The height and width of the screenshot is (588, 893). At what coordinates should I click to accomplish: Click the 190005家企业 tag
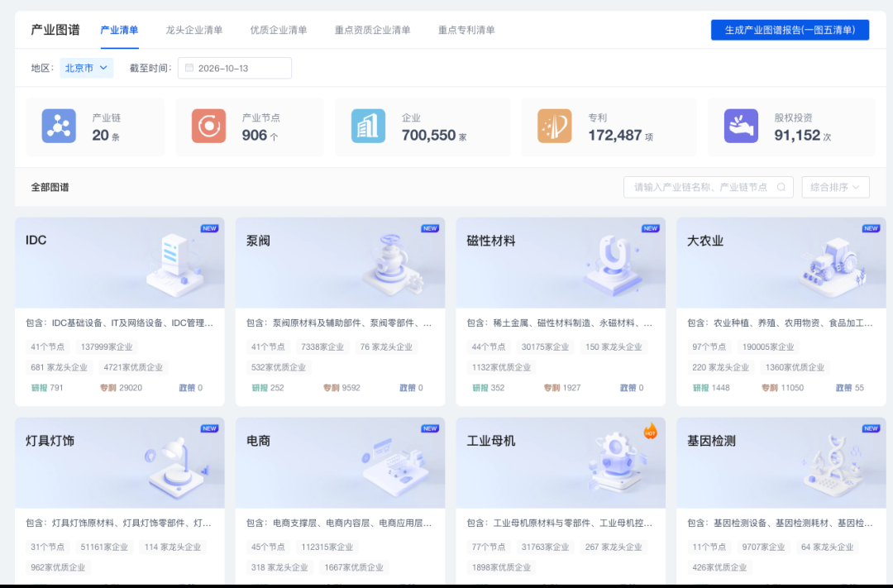point(767,347)
